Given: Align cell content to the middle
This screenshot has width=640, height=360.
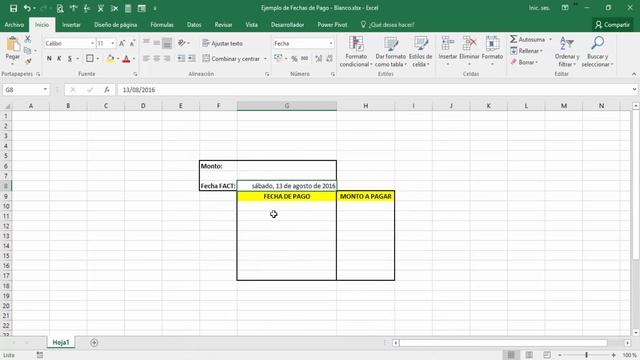Looking at the screenshot, I should tap(156, 43).
